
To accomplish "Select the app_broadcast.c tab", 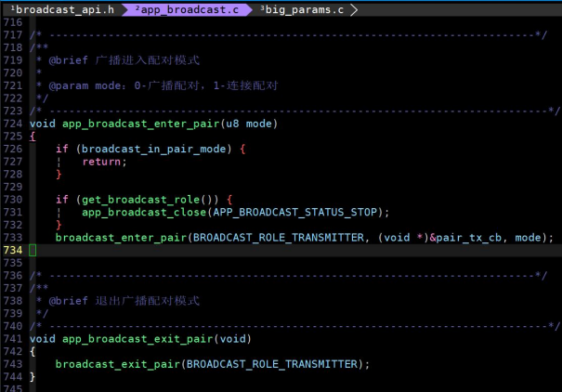I will point(187,9).
